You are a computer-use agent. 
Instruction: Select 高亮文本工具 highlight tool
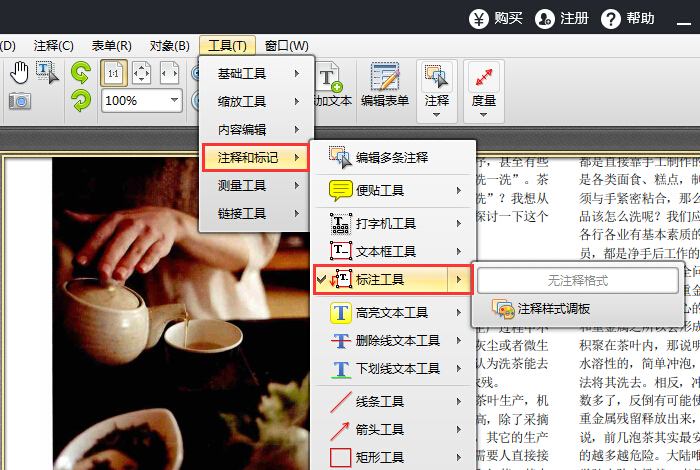click(x=394, y=312)
